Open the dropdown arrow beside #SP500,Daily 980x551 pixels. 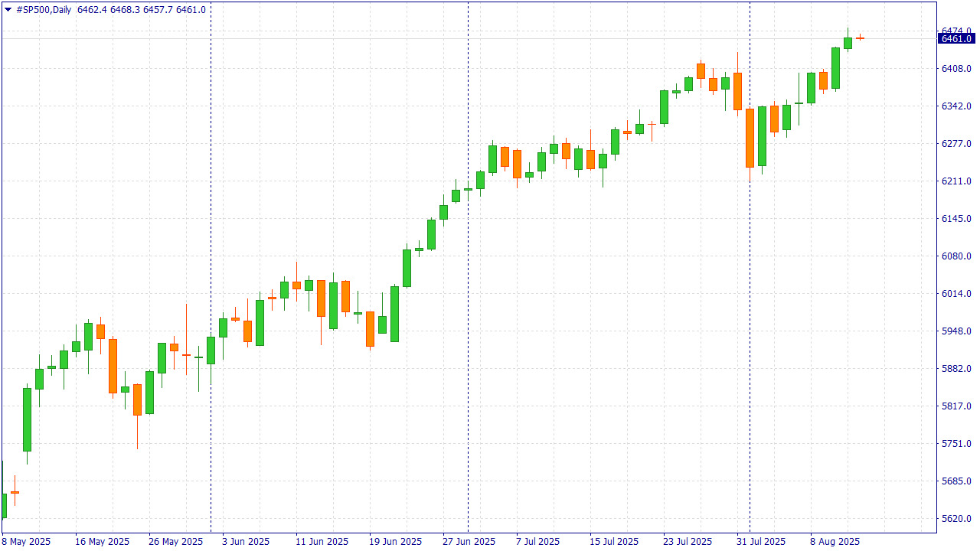tap(8, 10)
